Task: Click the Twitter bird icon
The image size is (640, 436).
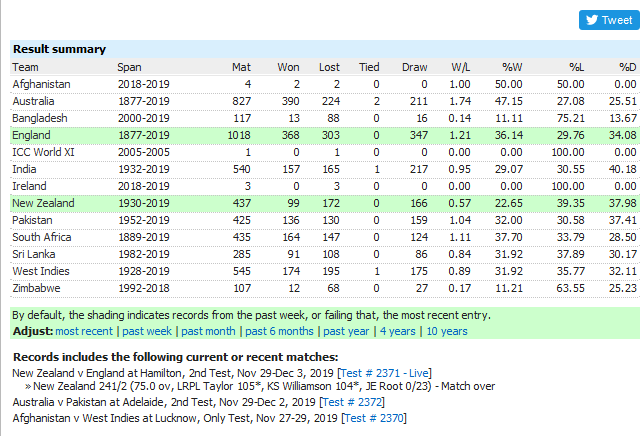Action: (592, 20)
